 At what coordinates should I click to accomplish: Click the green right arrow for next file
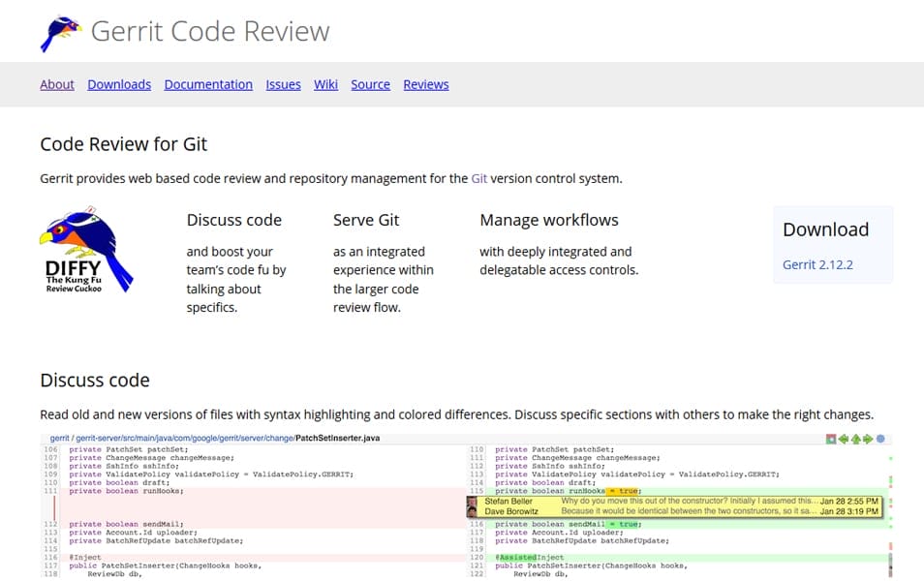pos(868,439)
